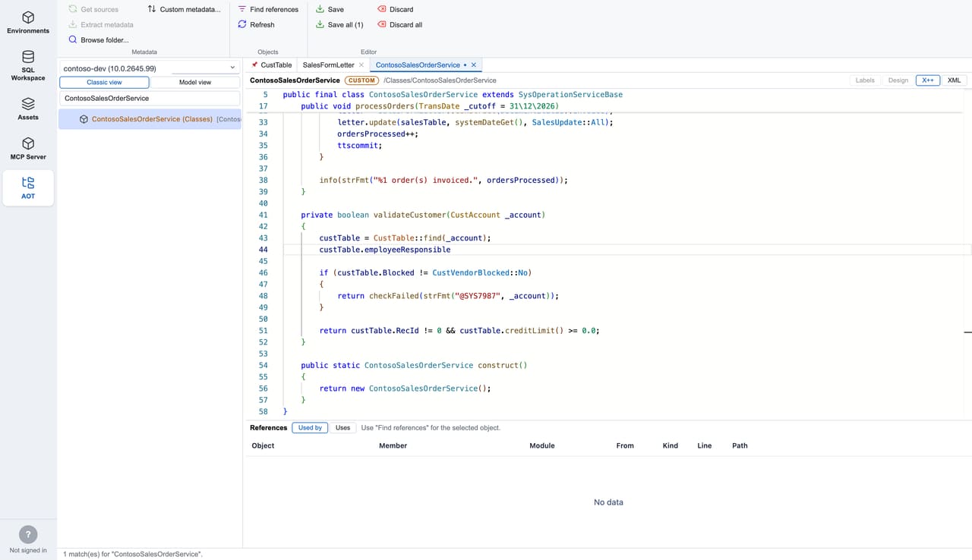Click Save all (1)
The width and height of the screenshot is (972, 560).
(x=339, y=24)
